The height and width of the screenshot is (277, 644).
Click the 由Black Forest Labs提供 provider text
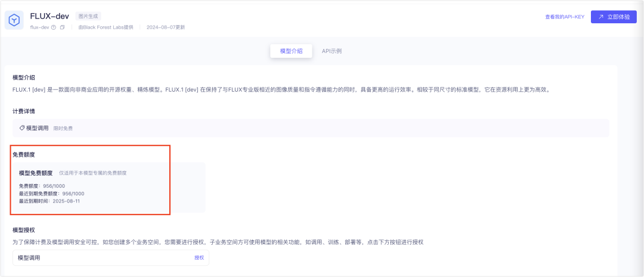106,27
